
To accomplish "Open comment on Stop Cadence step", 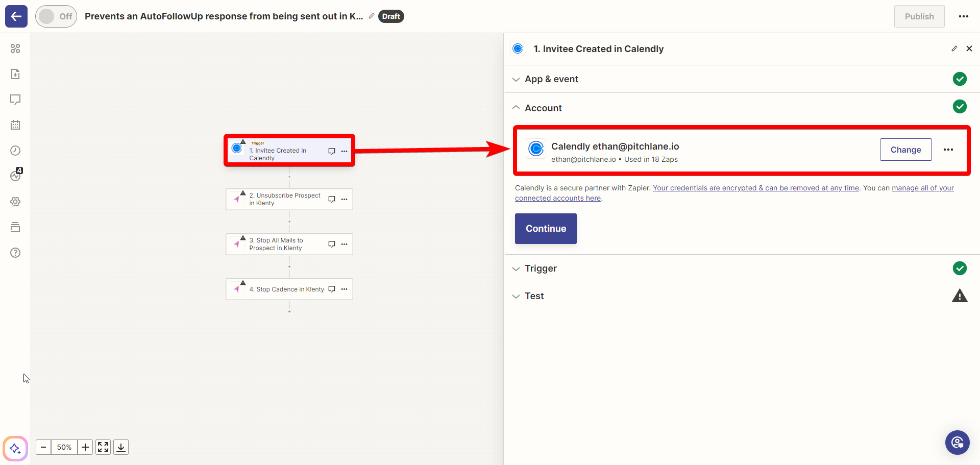I will [x=332, y=289].
